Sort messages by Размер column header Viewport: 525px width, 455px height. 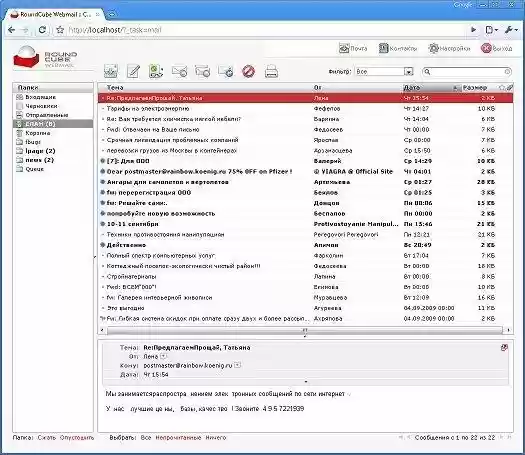click(x=475, y=88)
